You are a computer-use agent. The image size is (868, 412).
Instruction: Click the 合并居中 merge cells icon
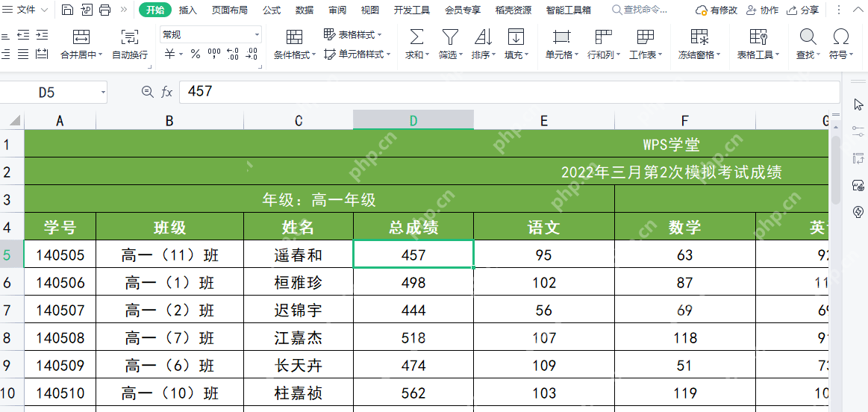81,37
